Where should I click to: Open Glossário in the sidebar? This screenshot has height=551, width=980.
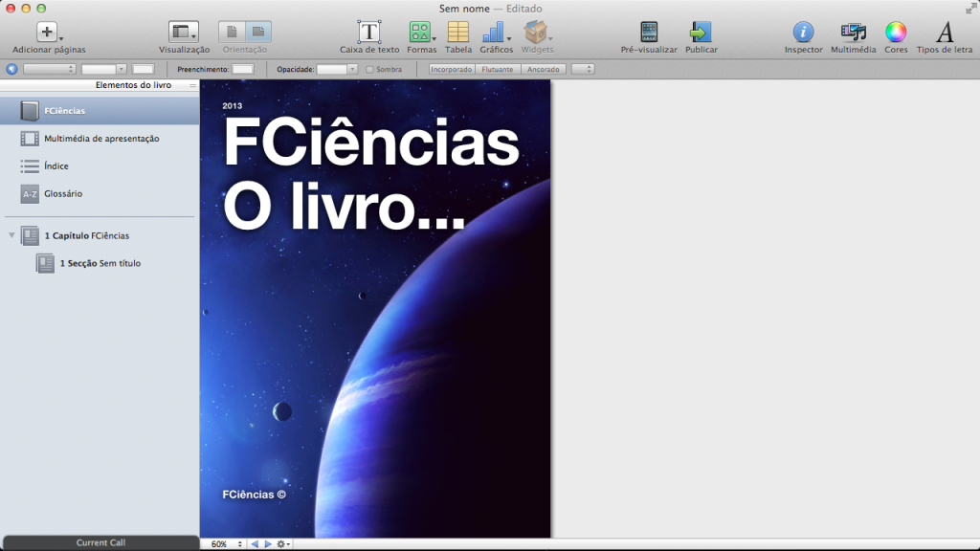pyautogui.click(x=100, y=193)
